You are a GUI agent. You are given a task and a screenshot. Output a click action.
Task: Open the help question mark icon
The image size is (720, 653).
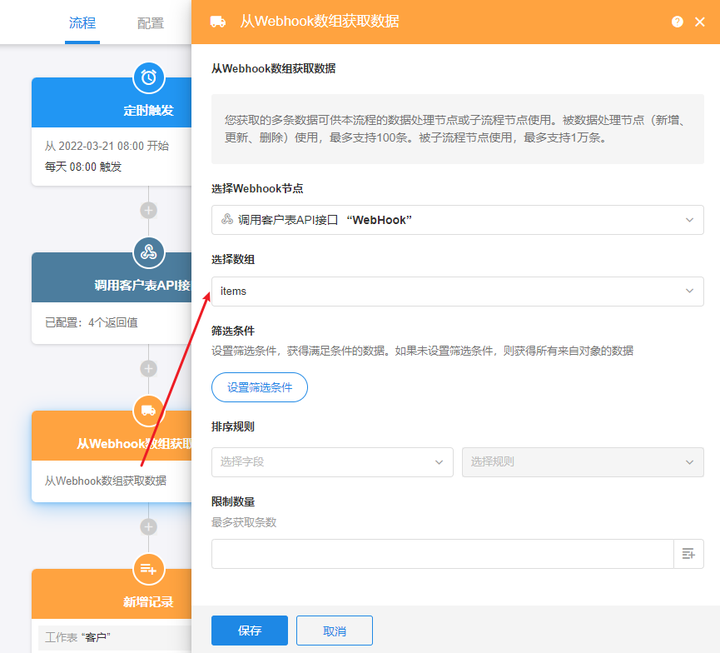(x=677, y=22)
